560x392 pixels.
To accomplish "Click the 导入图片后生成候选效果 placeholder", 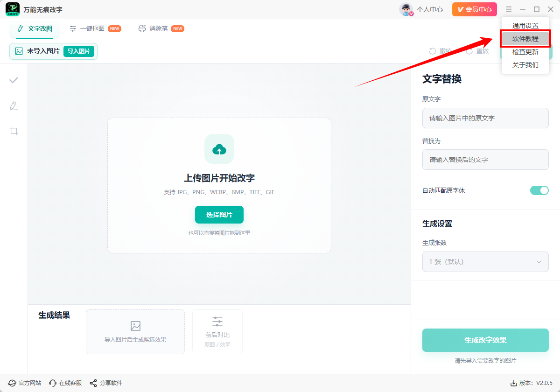I will point(135,332).
